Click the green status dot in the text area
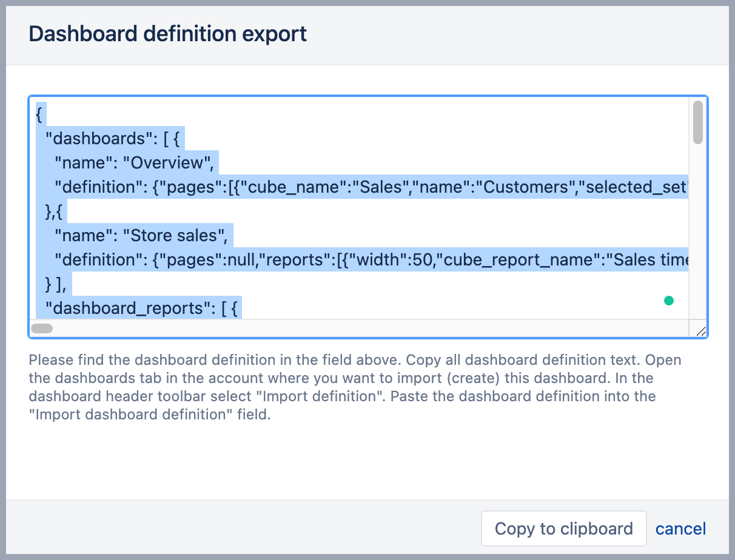The height and width of the screenshot is (560, 735). pyautogui.click(x=669, y=300)
